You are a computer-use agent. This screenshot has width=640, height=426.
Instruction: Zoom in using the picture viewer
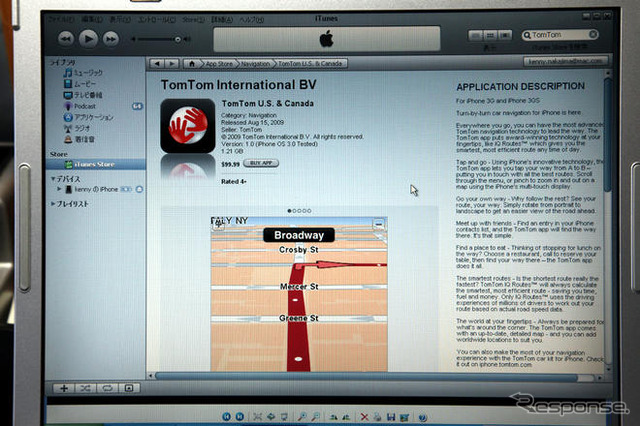click(302, 417)
